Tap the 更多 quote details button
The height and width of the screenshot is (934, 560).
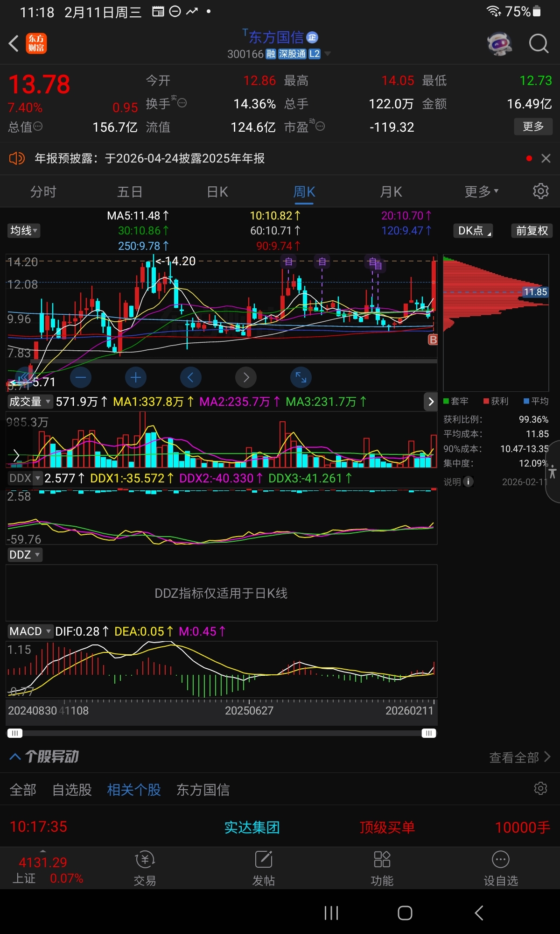tap(533, 126)
